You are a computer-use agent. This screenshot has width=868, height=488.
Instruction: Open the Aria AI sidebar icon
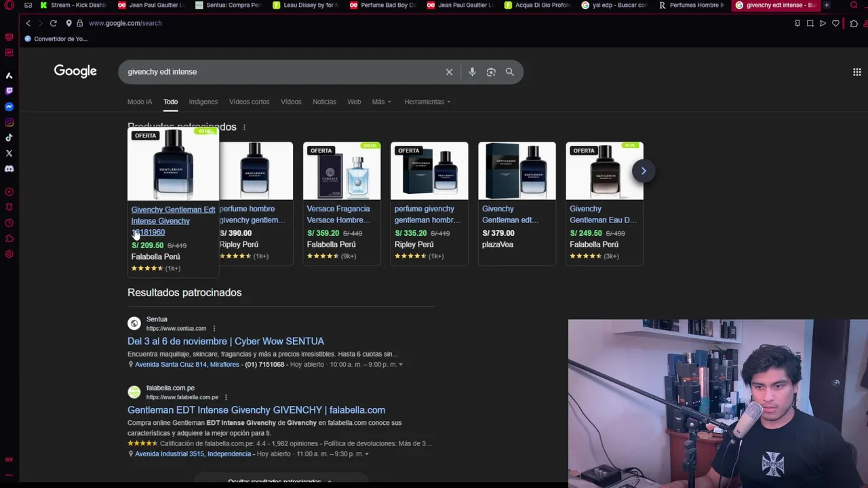9,75
